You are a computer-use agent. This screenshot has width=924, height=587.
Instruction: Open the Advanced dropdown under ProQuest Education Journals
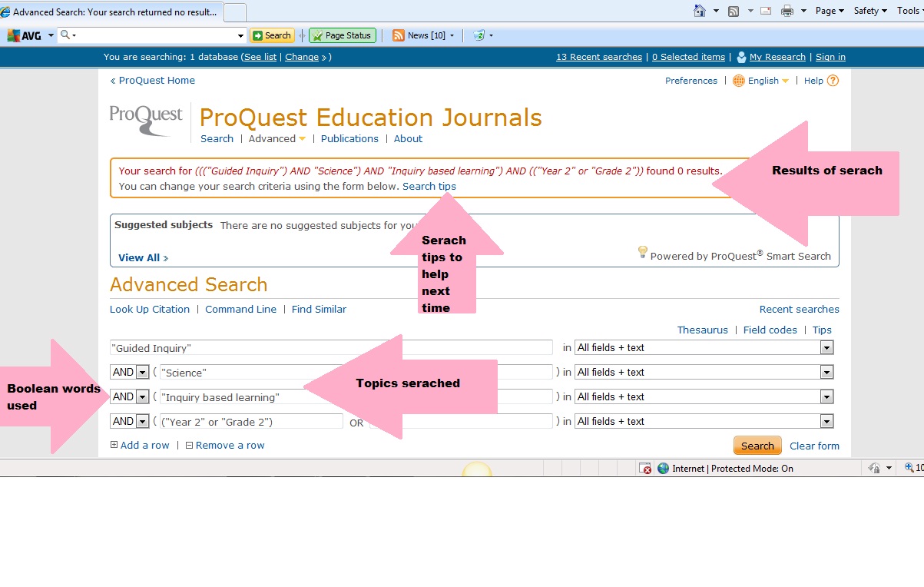[x=277, y=138]
